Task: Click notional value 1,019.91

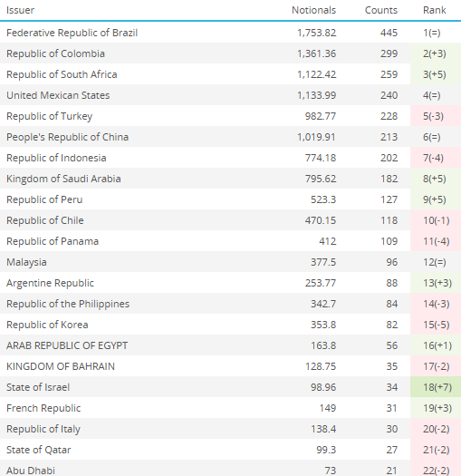Action: coord(317,137)
